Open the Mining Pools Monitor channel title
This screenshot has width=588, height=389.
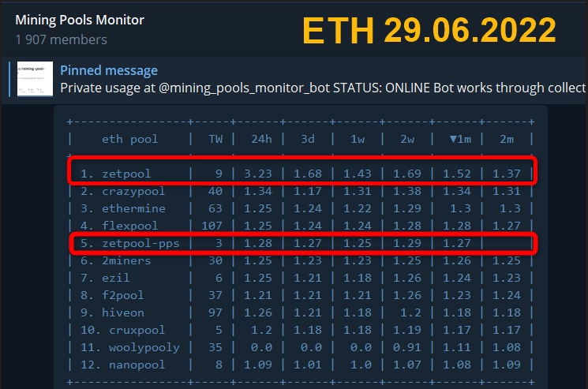(79, 20)
